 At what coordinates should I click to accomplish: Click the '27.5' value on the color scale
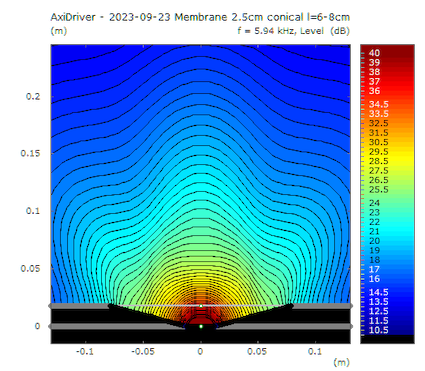pyautogui.click(x=378, y=171)
